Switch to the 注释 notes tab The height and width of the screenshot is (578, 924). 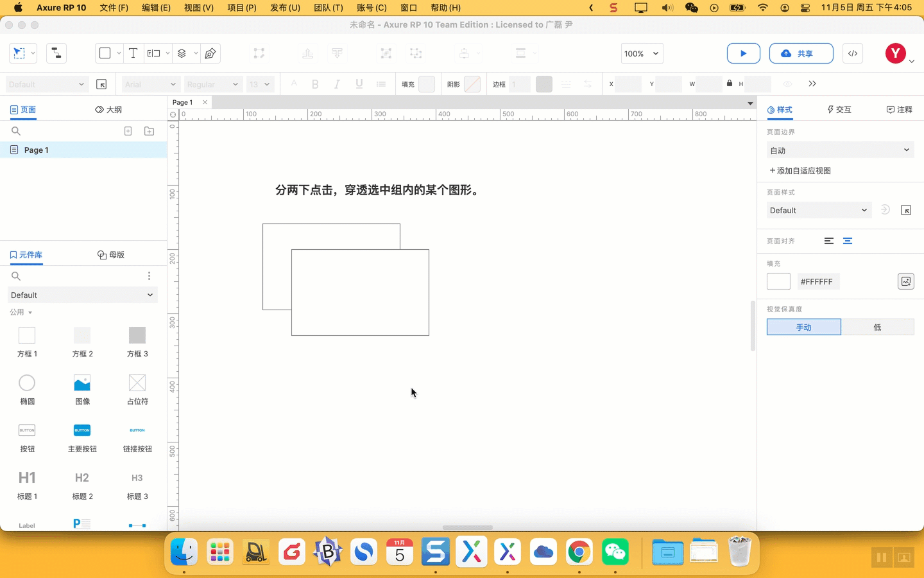(x=900, y=110)
